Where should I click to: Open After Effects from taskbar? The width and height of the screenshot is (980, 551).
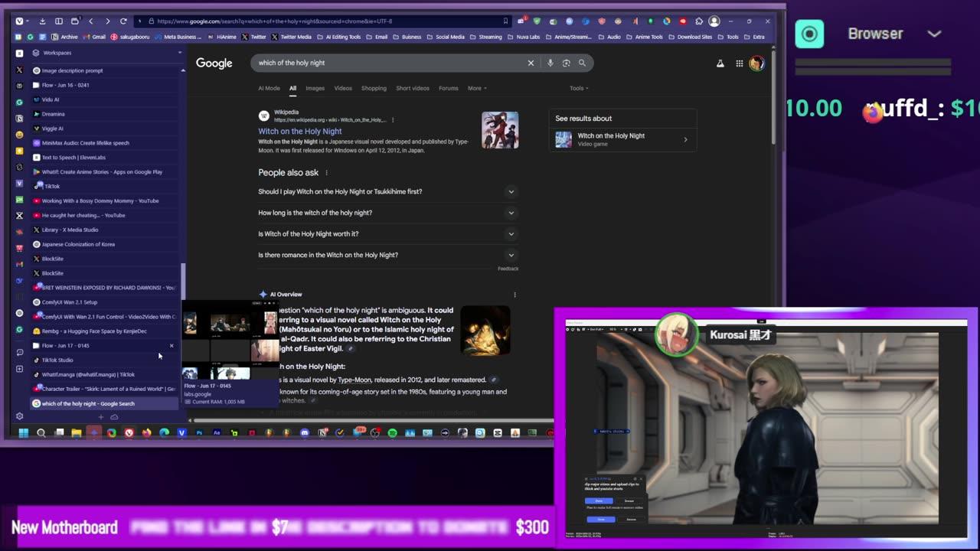pyautogui.click(x=217, y=433)
